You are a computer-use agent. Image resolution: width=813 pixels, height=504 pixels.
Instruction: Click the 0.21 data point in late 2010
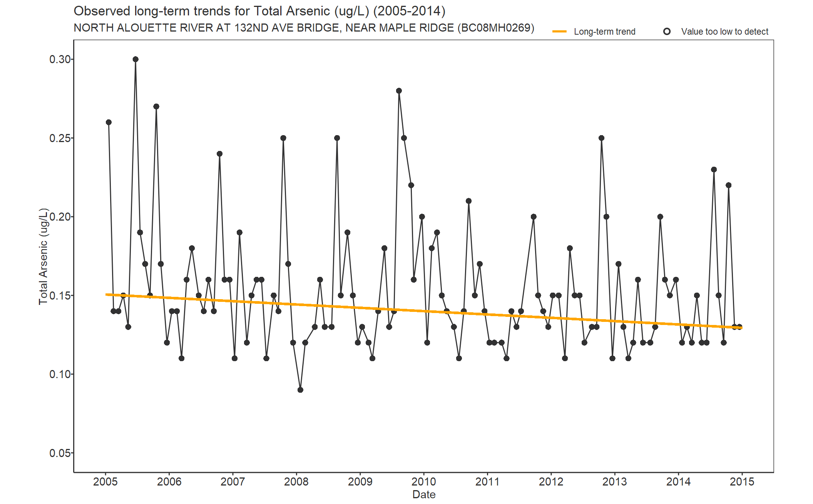468,201
